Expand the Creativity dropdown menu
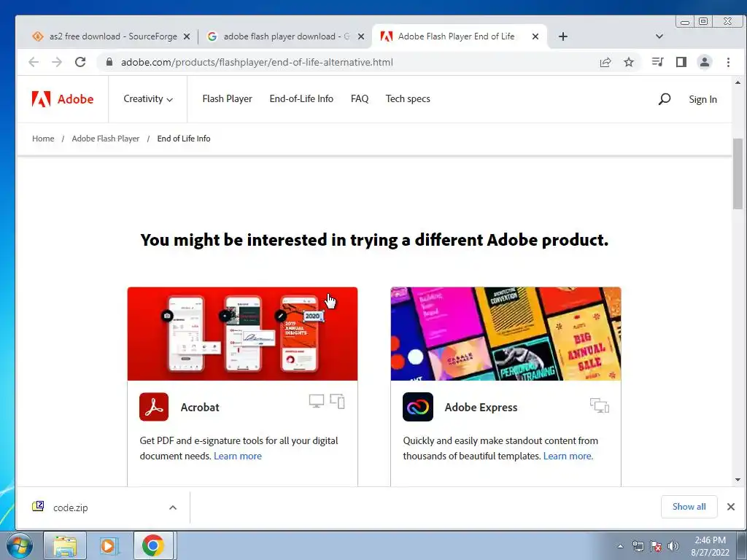The image size is (747, 560). tap(147, 99)
